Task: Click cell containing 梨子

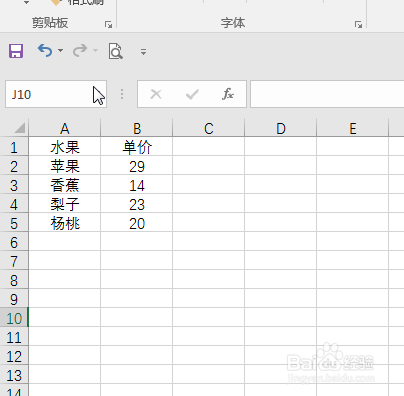Action: point(65,204)
